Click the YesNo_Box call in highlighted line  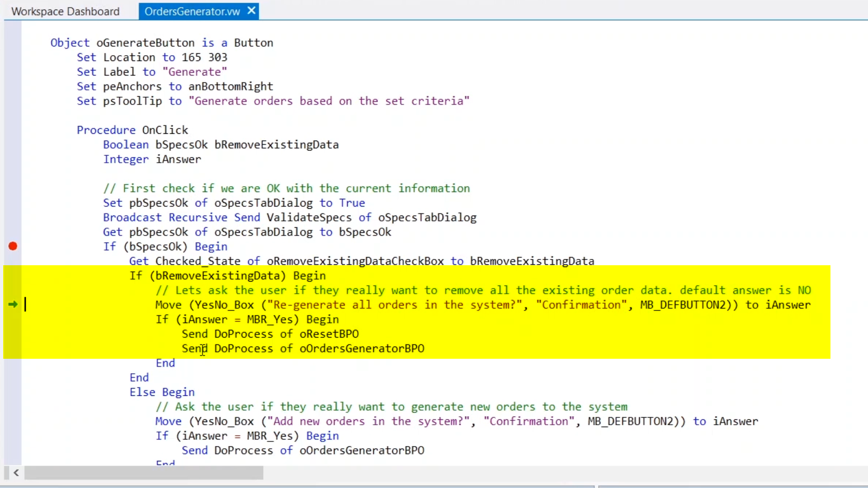click(224, 305)
